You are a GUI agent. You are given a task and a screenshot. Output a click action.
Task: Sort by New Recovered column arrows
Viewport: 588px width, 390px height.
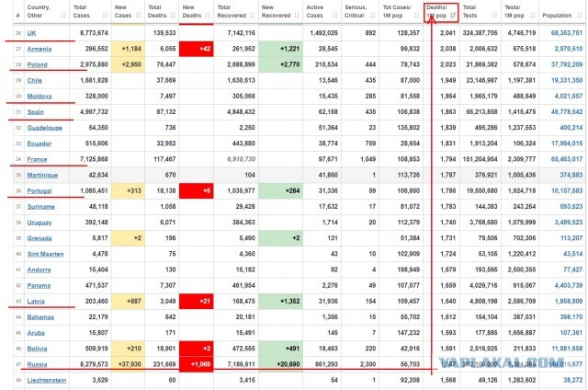(297, 16)
